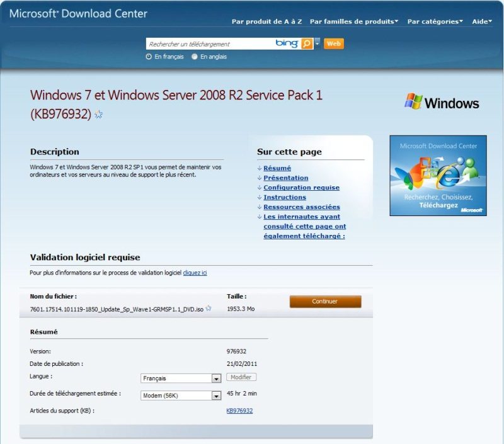The width and height of the screenshot is (504, 444).
Task: Expand the 'Par catégories' menu
Action: tap(435, 21)
